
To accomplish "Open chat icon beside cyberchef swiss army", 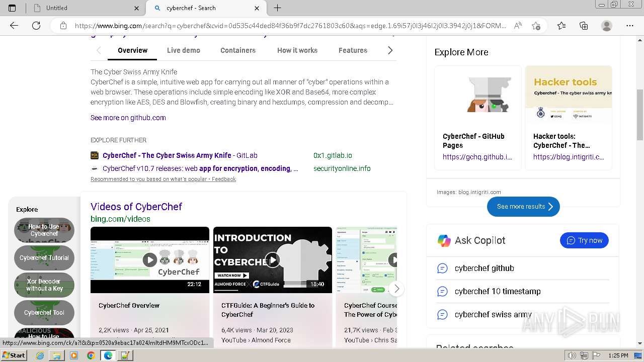I will click(x=442, y=315).
